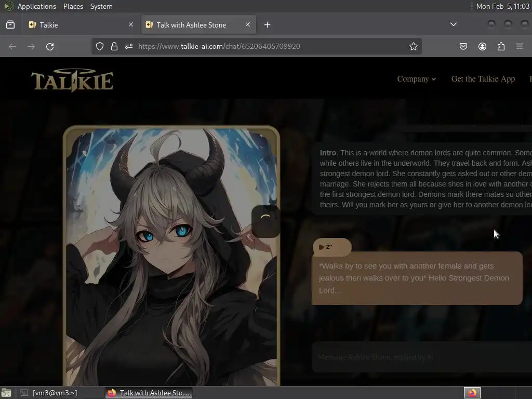Open the clock showing Mon Feb 5, 11:03

pyautogui.click(x=502, y=6)
